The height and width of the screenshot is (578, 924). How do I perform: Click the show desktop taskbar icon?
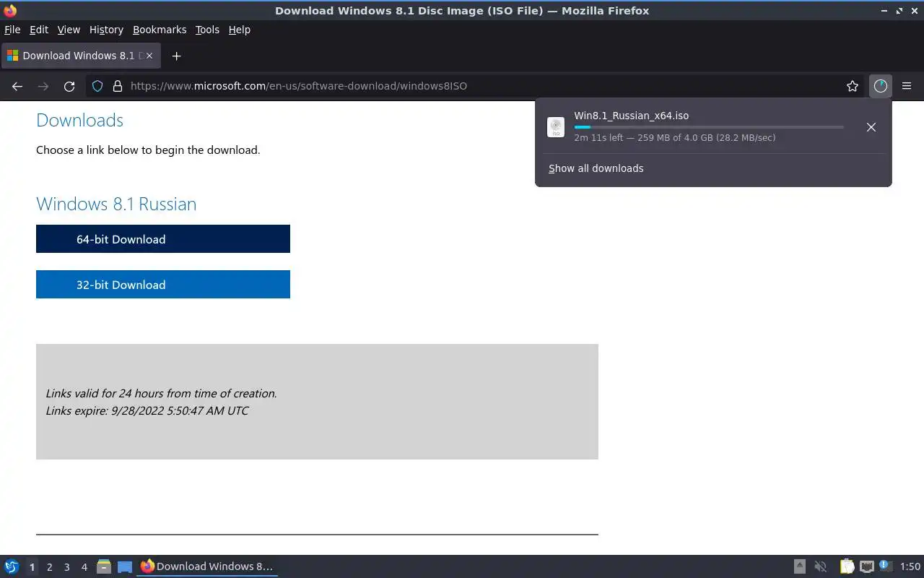pyautogui.click(x=125, y=566)
